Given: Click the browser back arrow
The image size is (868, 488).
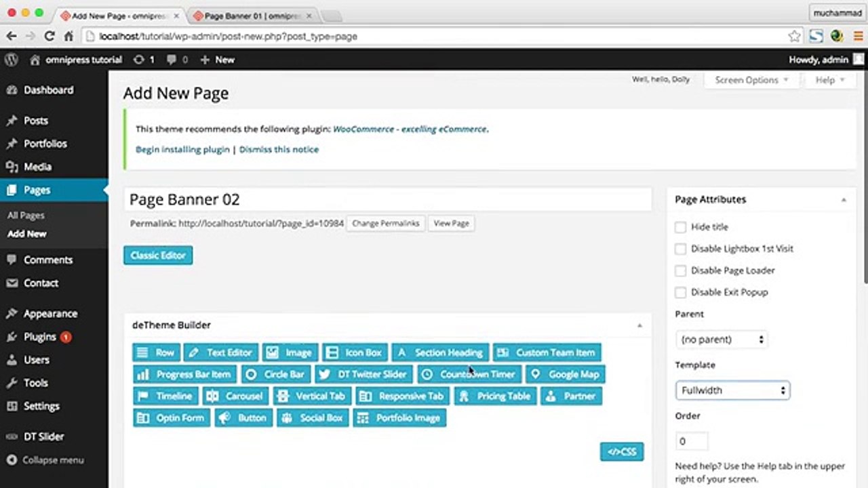Looking at the screenshot, I should tap(12, 37).
